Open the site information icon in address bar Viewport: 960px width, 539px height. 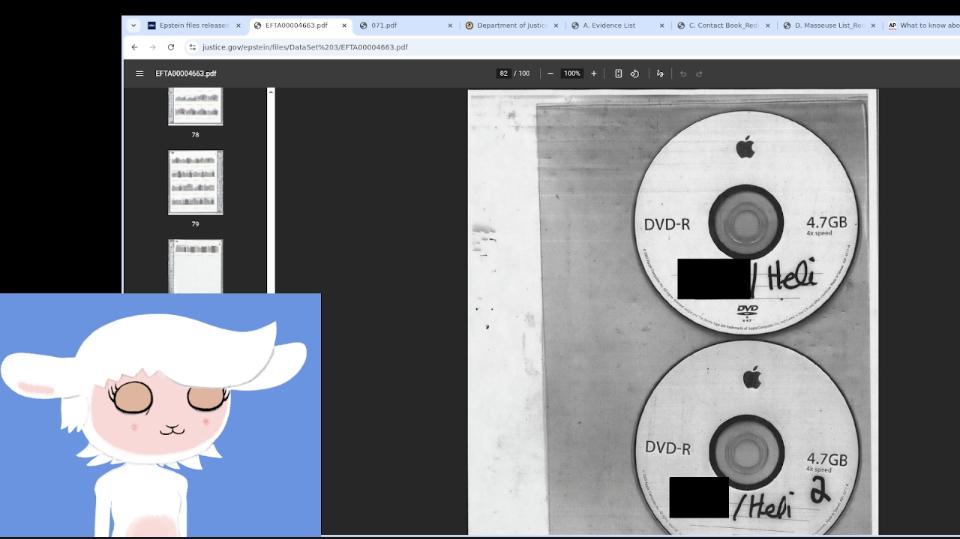coord(192,47)
